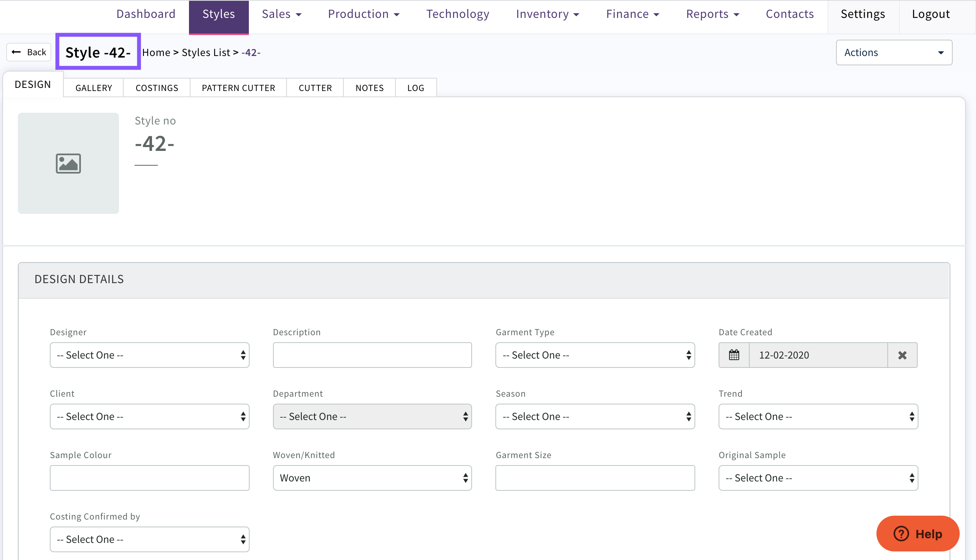Image resolution: width=976 pixels, height=560 pixels.
Task: Click the Styles List breadcrumb link
Action: coord(206,52)
